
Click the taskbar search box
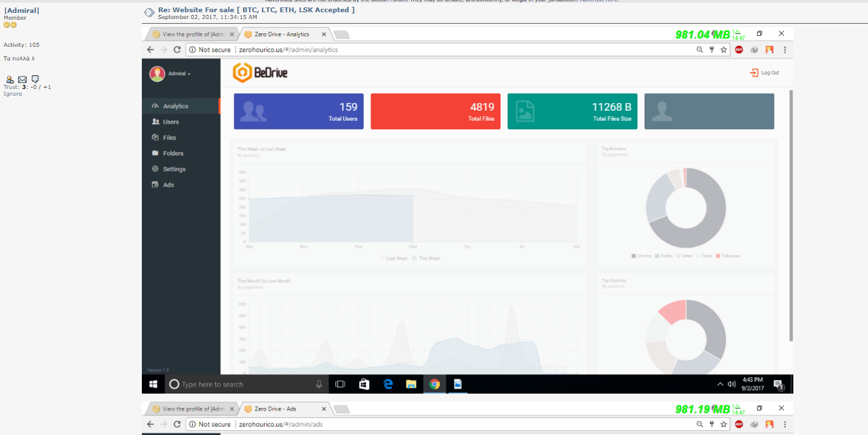246,384
